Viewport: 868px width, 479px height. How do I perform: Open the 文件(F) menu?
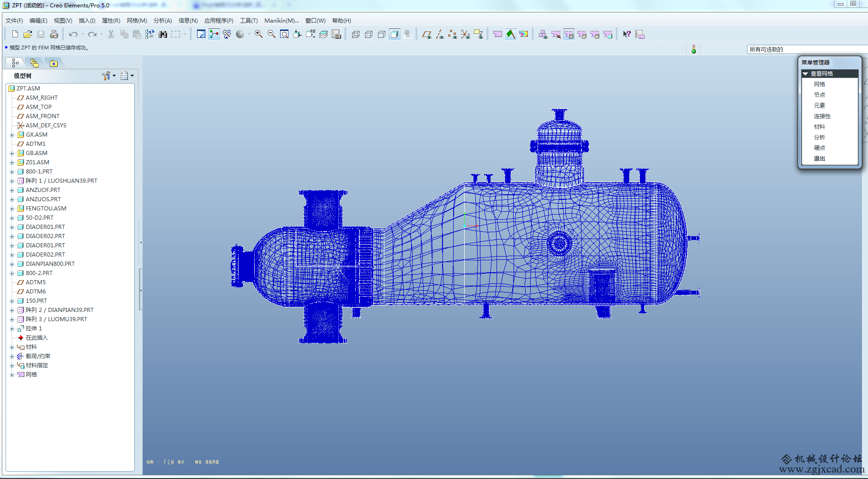(x=14, y=21)
